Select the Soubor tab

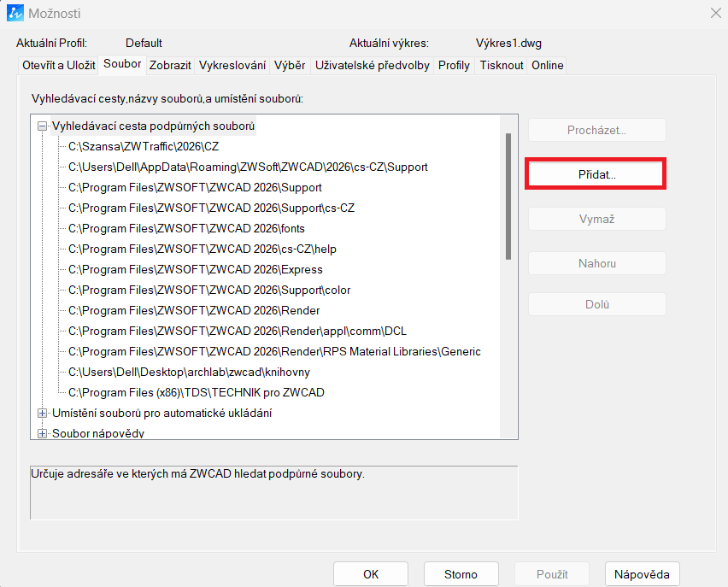tap(122, 64)
